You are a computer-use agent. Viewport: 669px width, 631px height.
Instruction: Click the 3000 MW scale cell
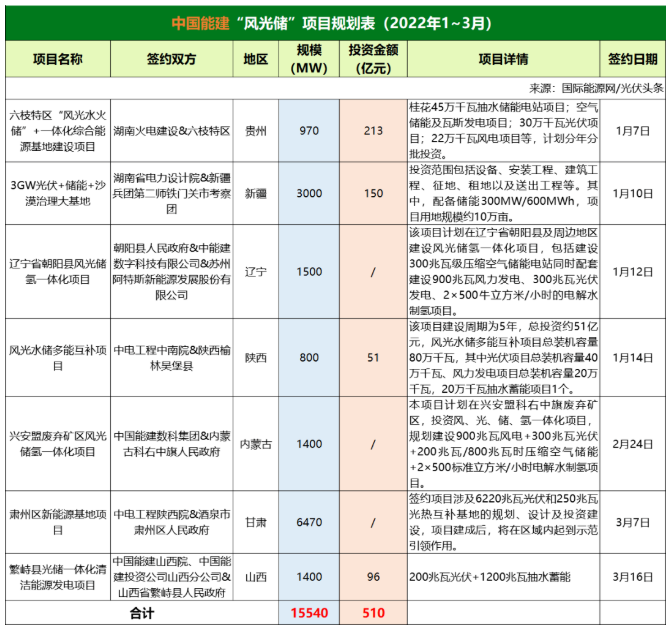pos(309,193)
